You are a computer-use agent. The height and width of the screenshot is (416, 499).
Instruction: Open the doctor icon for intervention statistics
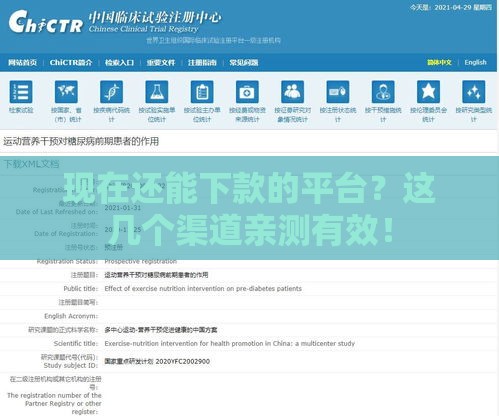coord(383,92)
